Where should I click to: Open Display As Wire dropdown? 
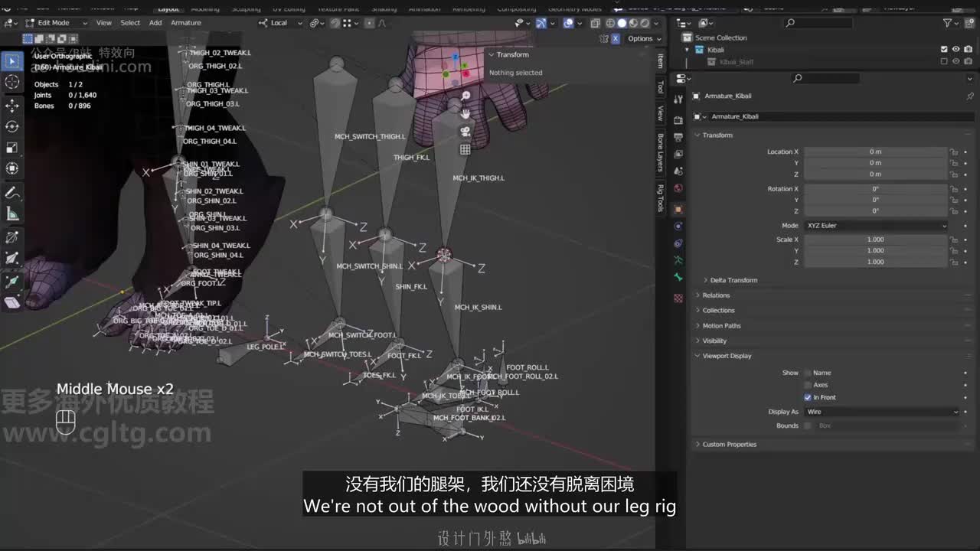click(881, 412)
